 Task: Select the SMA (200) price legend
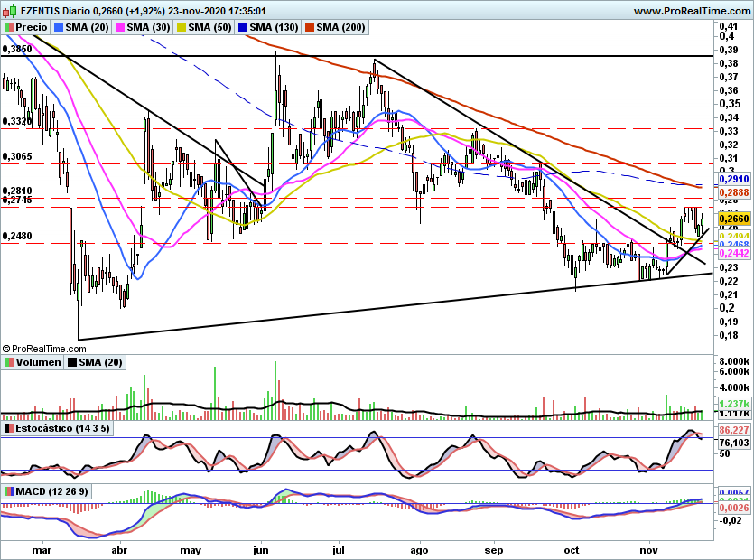[335, 27]
